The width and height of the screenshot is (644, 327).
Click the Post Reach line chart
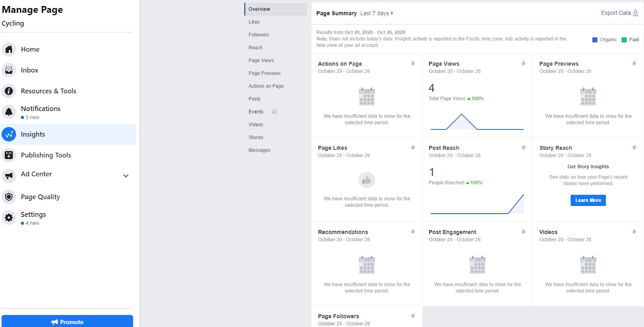[477, 204]
